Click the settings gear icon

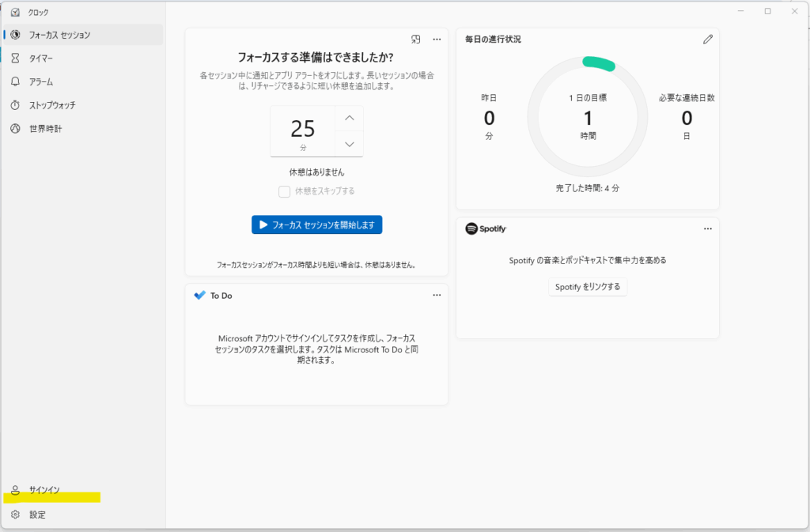[x=16, y=515]
